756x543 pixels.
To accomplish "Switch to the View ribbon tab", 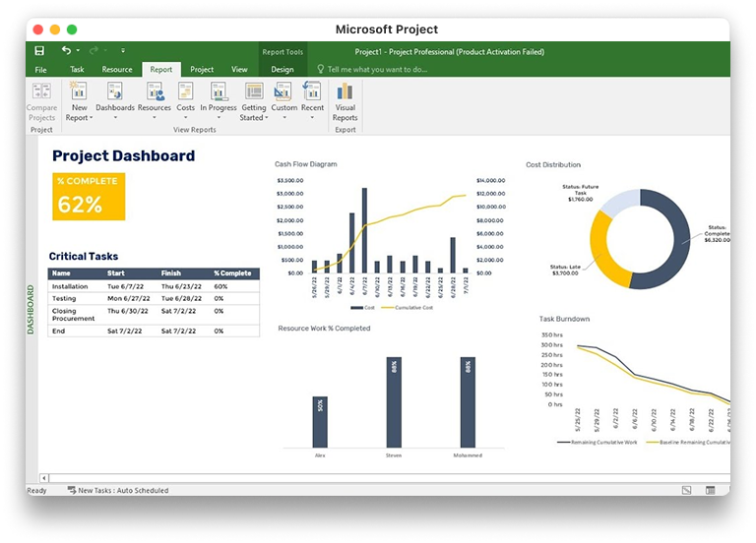I will [x=239, y=70].
